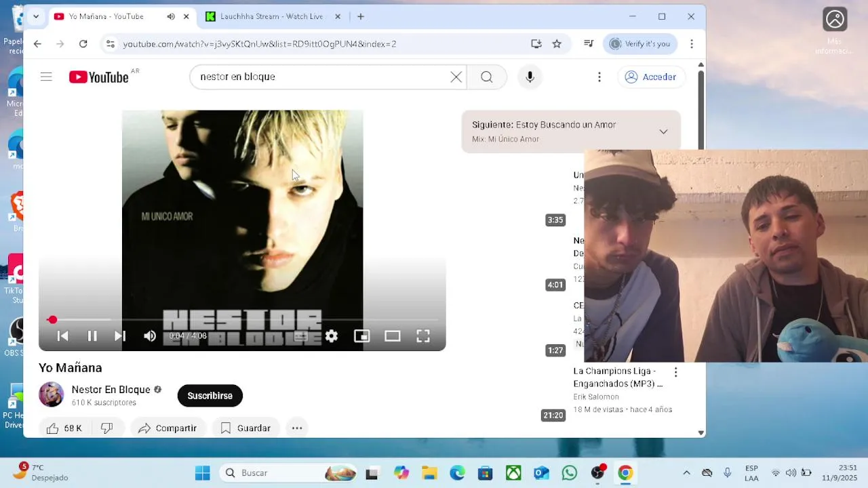868x488 pixels.
Task: Click the red playhead scrubber
Action: coord(52,319)
